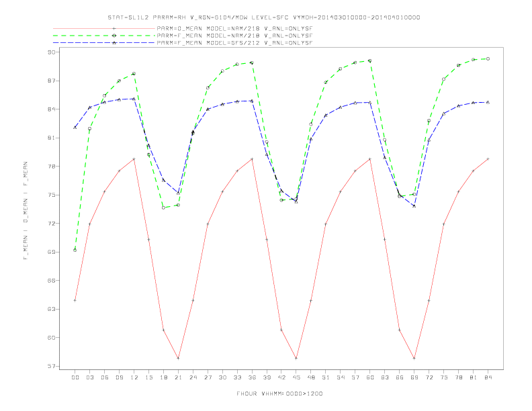Click the y-axis tick label 78
532x411 pixels.
point(51,167)
